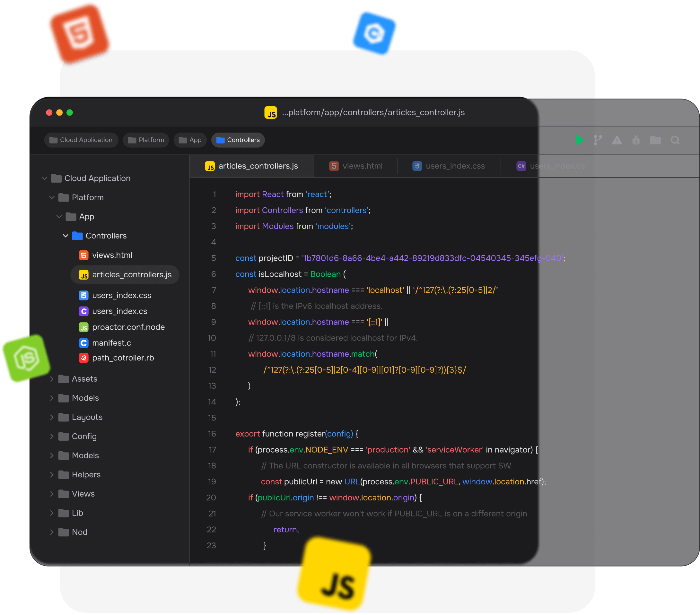
Task: Click the green Run play icon
Action: click(579, 140)
